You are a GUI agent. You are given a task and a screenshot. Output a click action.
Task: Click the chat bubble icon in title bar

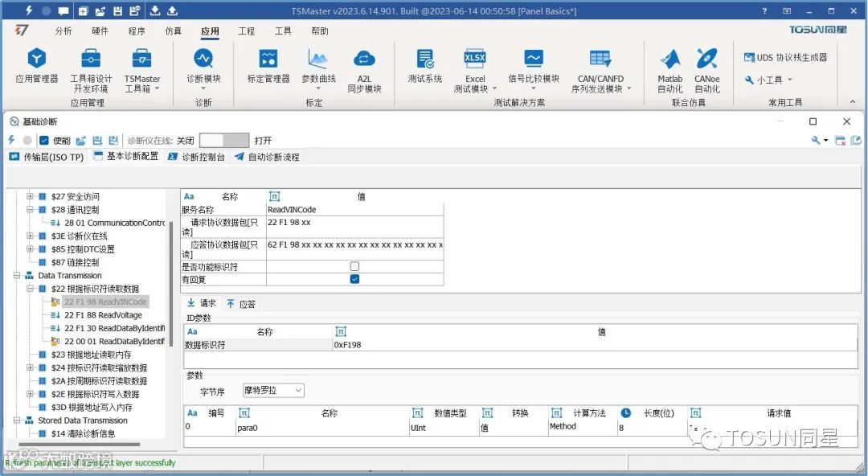pos(63,10)
